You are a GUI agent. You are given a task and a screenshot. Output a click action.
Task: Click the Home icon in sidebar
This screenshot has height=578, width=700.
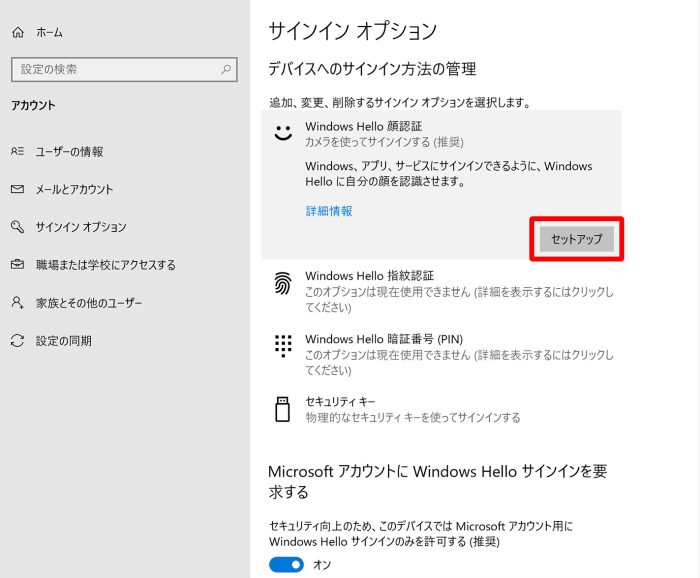tap(17, 32)
